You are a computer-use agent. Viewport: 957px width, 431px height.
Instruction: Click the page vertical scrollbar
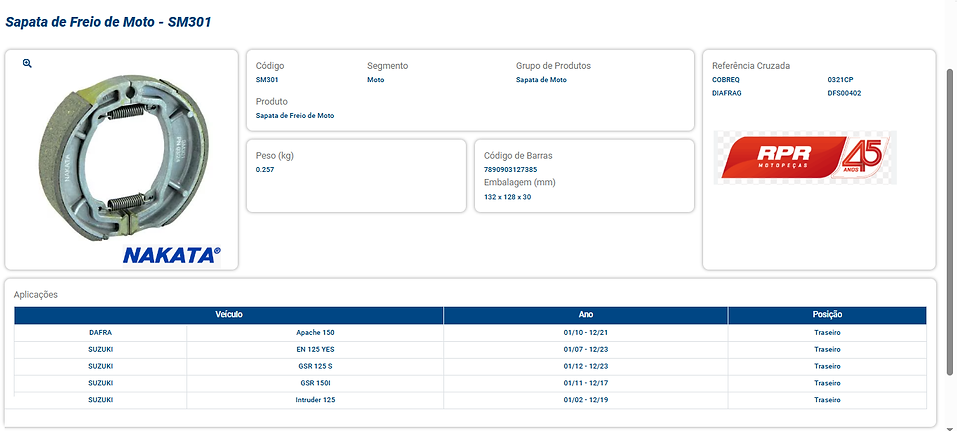[951, 221]
